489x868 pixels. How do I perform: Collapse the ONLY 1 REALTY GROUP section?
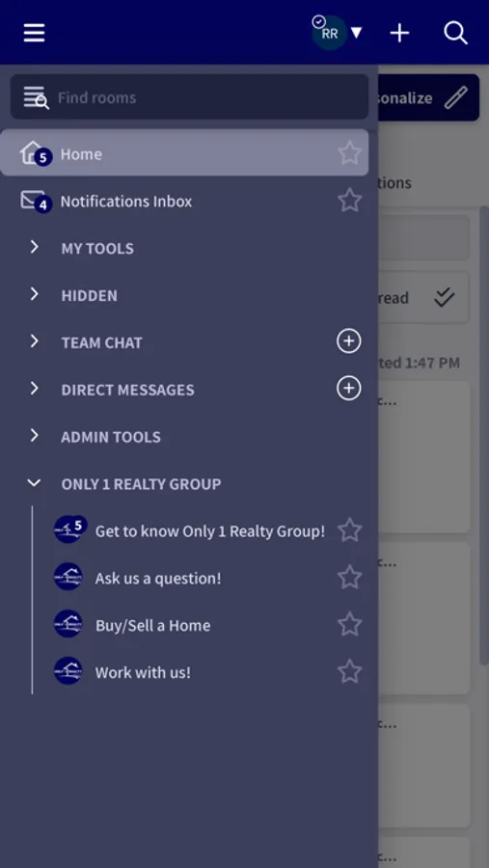click(x=35, y=483)
